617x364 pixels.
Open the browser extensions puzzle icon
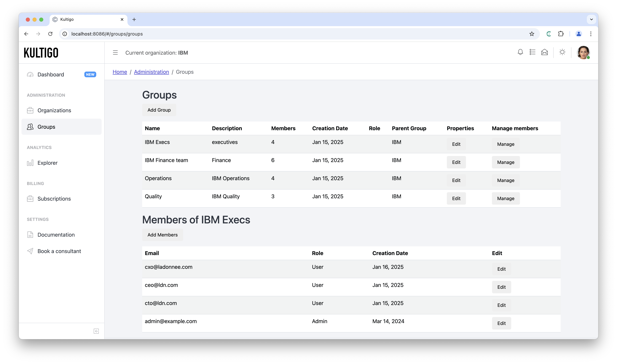[x=561, y=34]
